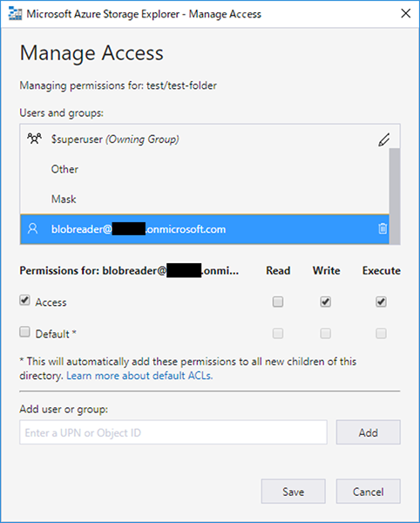
Task: Select the blobreader user entry
Action: [204, 229]
